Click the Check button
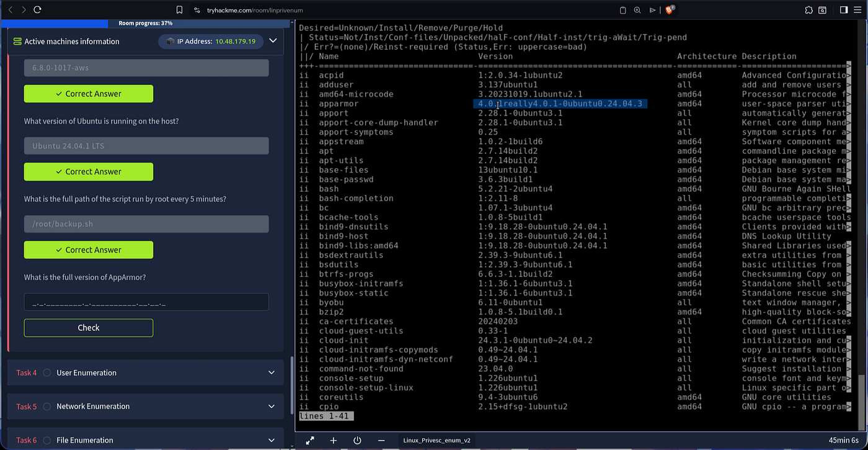Screen dimensions: 868x450 point(89,328)
